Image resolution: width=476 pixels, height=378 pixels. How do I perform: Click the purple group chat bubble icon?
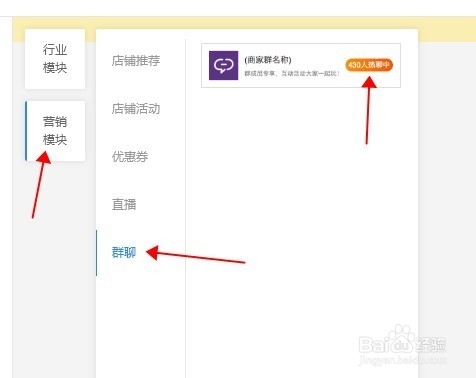click(223, 65)
